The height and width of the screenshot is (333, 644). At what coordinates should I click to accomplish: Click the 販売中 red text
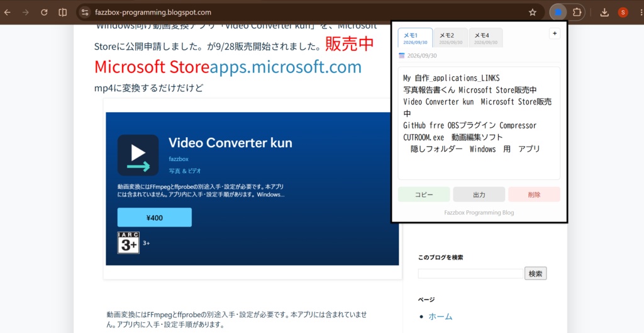[x=350, y=45]
